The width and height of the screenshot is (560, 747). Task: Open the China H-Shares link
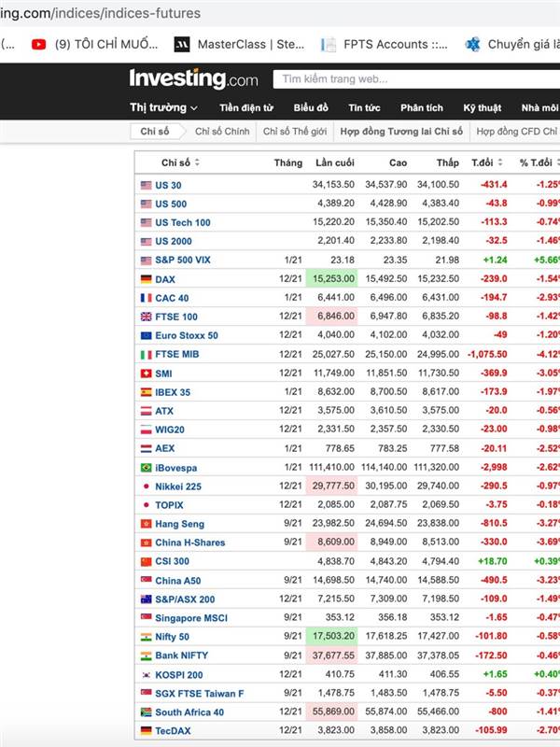coord(190,543)
